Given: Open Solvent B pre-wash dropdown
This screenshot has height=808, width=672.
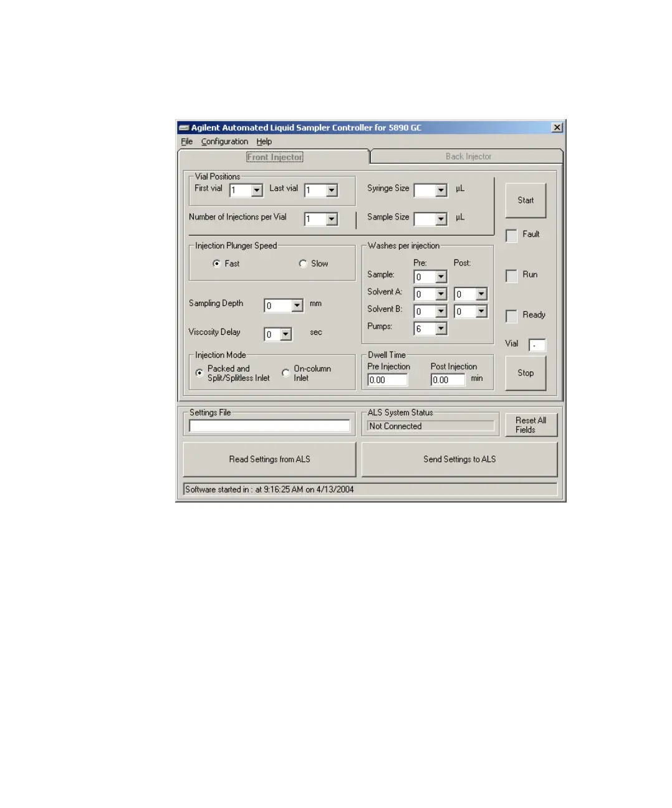Looking at the screenshot, I should pyautogui.click(x=441, y=311).
